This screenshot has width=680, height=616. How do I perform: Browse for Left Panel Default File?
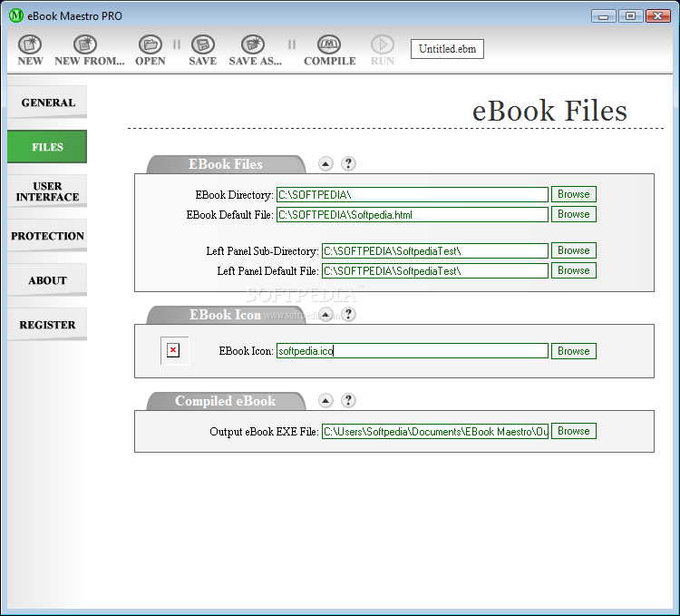(574, 270)
